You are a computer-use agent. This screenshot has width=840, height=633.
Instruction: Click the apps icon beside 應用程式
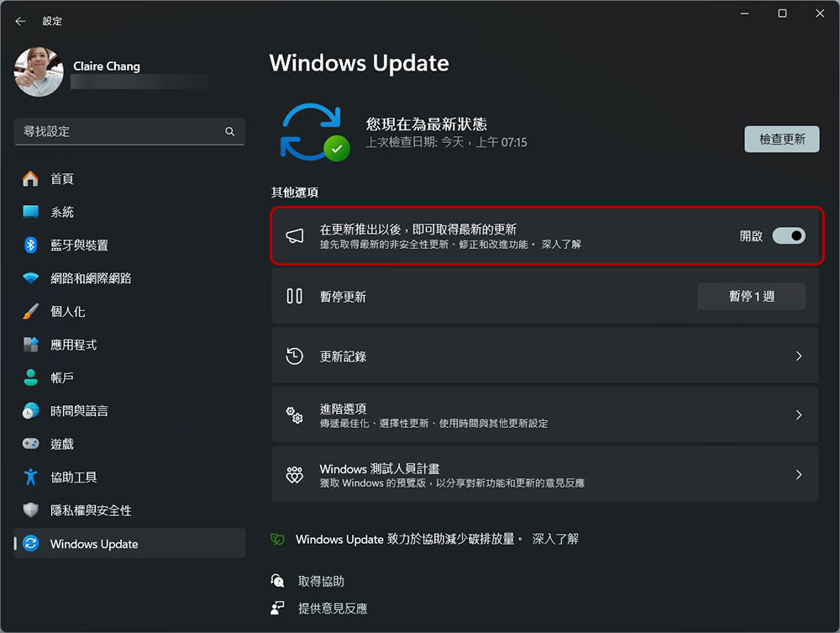(x=30, y=345)
